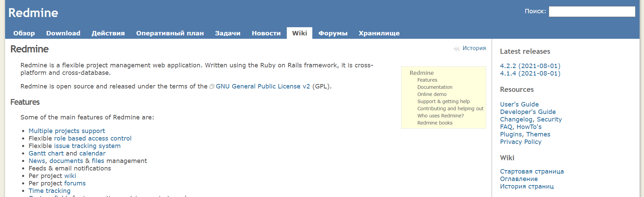Switch to the Действия tab
This screenshot has height=197, width=644.
pyautogui.click(x=108, y=33)
